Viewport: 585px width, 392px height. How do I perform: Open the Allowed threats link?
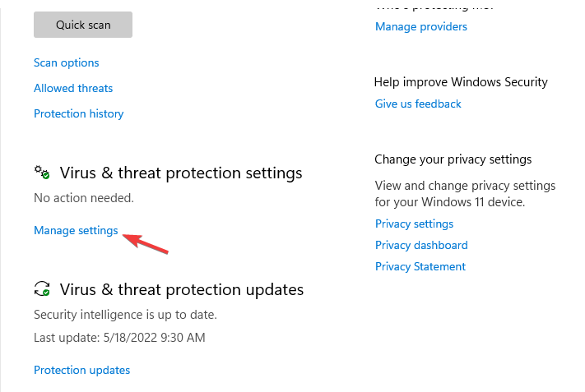(x=73, y=89)
